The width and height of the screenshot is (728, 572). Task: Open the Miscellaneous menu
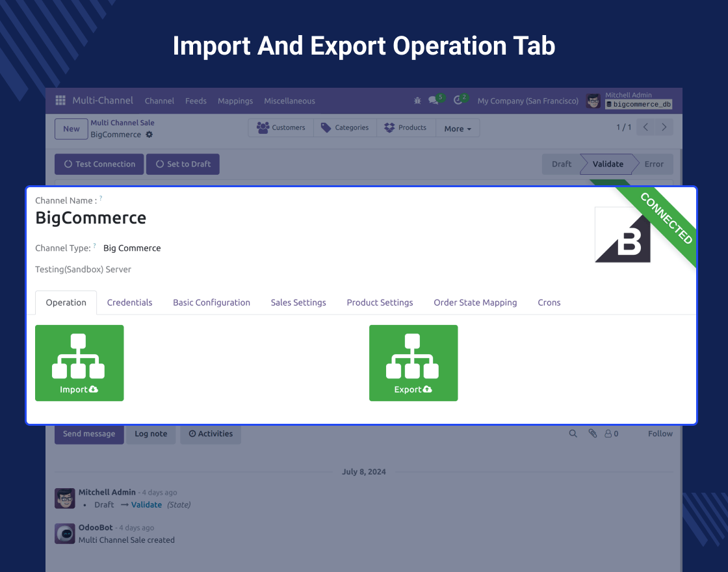[289, 101]
